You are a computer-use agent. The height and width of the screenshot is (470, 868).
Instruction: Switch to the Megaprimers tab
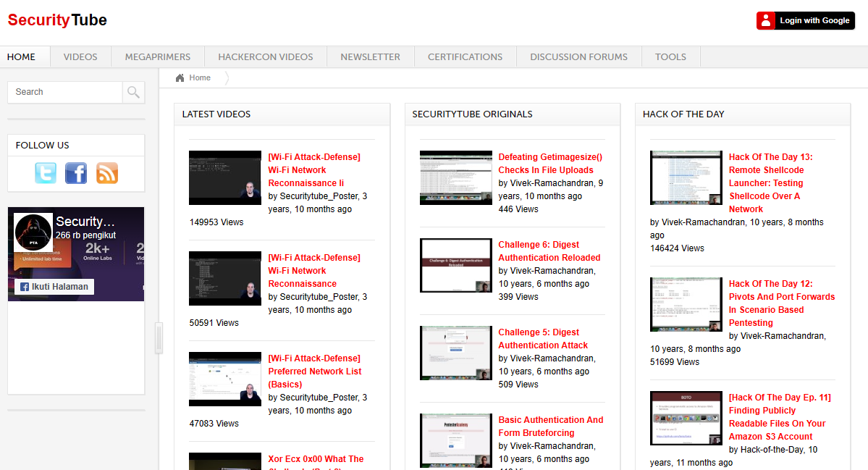click(158, 56)
